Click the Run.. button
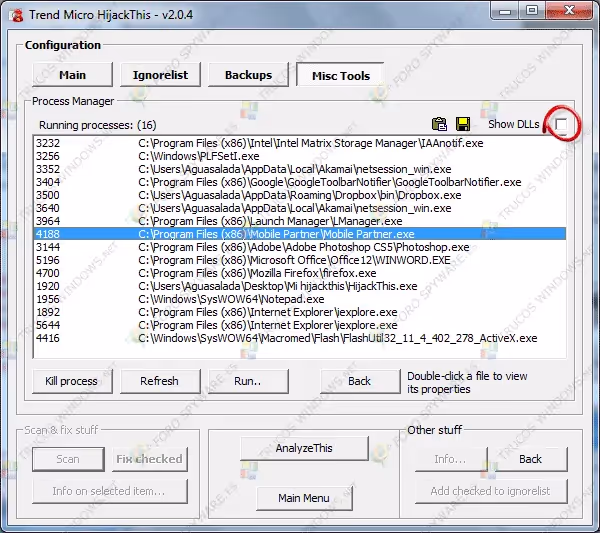This screenshot has height=533, width=600. pos(248,381)
